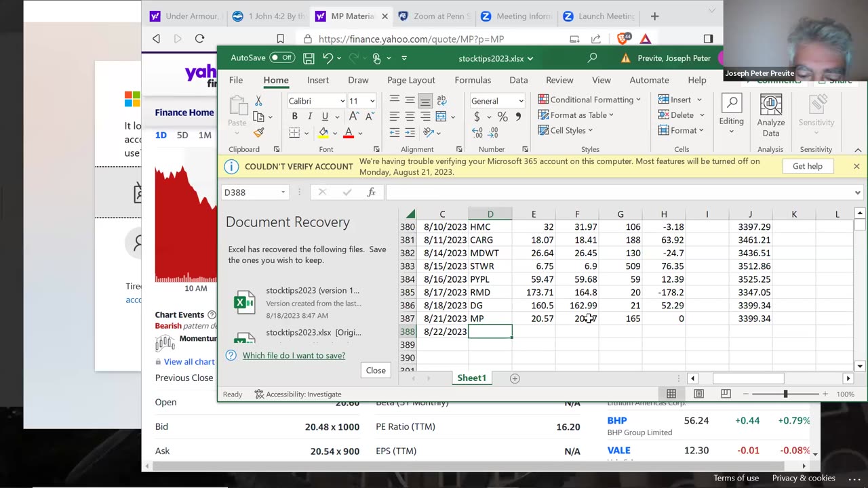
Task: Open the Fill Color dropdown arrow
Action: (334, 133)
